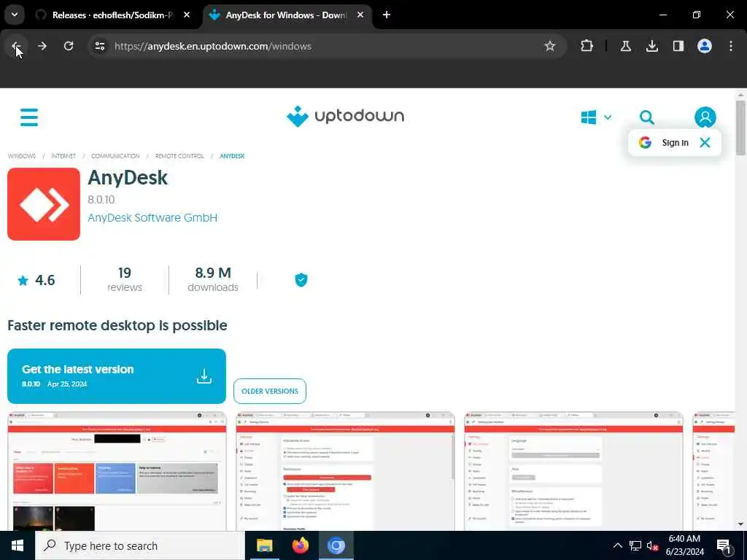Image resolution: width=747 pixels, height=560 pixels.
Task: Open the notification center icon
Action: coord(724,545)
